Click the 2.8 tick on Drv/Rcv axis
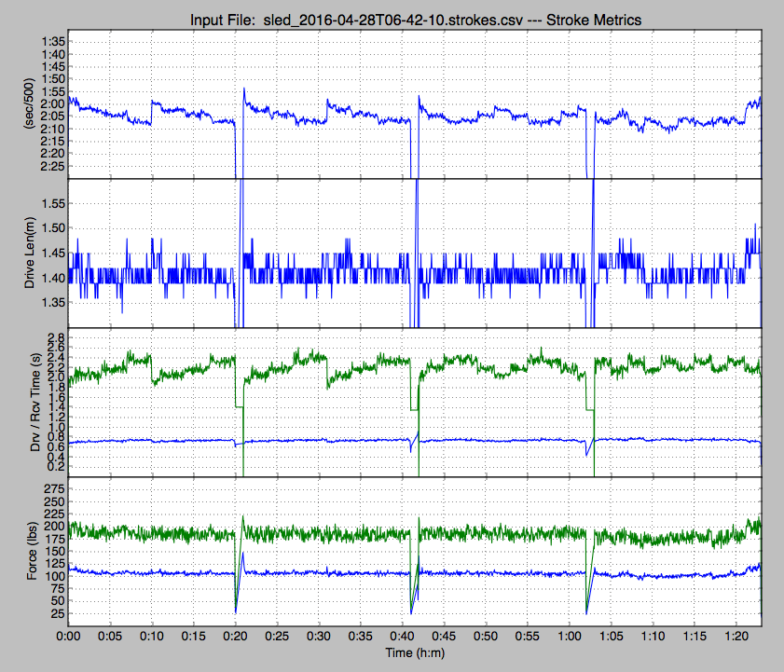This screenshot has width=784, height=672. [53, 337]
